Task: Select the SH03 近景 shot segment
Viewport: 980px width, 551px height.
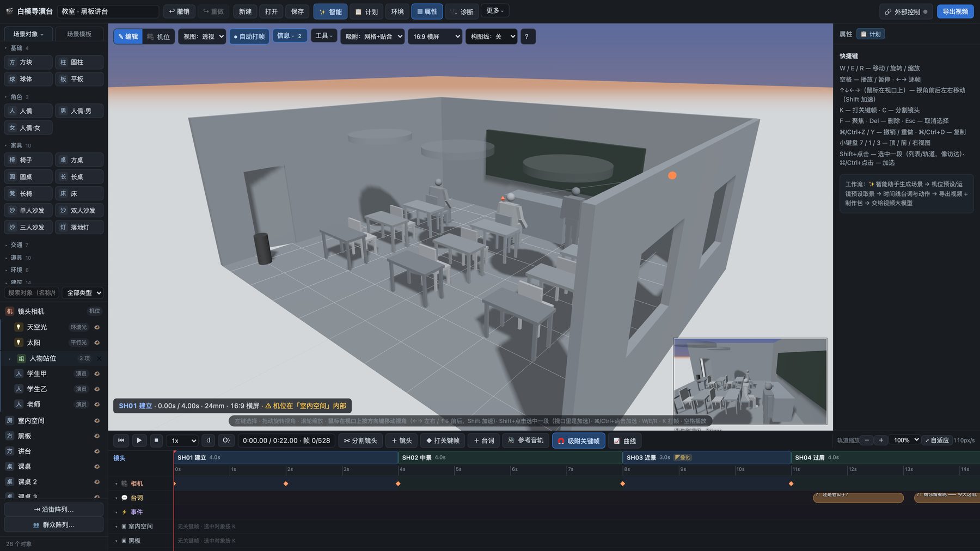Action: (707, 457)
